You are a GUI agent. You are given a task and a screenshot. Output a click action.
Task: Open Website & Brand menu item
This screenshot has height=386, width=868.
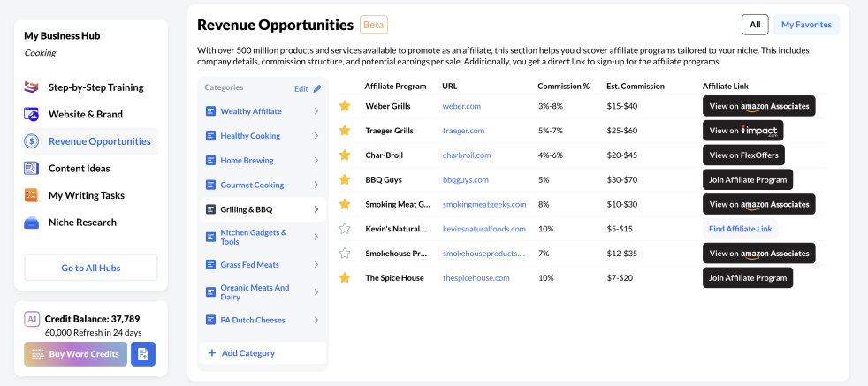(91, 114)
